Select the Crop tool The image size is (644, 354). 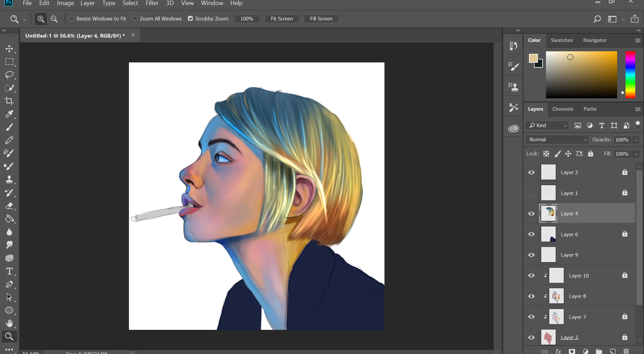(9, 101)
